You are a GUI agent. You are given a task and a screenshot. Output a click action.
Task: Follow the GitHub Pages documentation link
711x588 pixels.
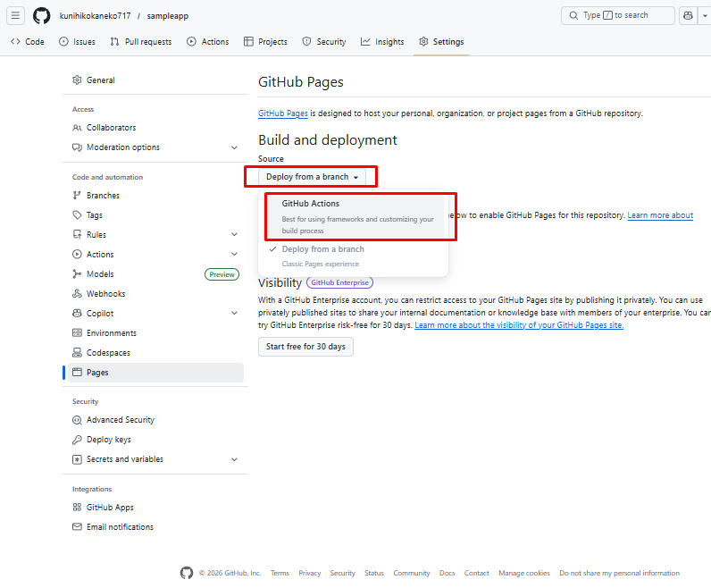(283, 113)
